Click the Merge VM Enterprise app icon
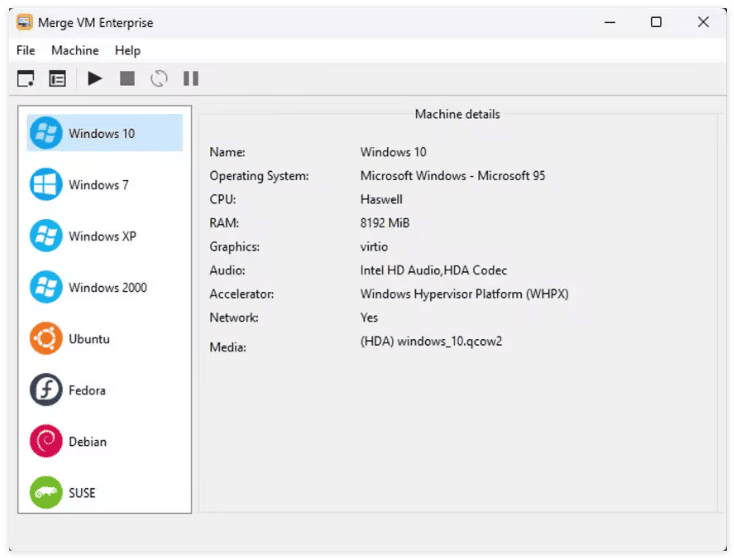The image size is (734, 558). (24, 22)
